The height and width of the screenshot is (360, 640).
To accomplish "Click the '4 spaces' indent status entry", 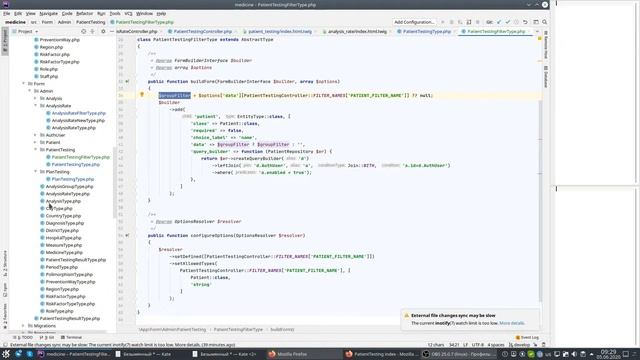I will pos(496,345).
